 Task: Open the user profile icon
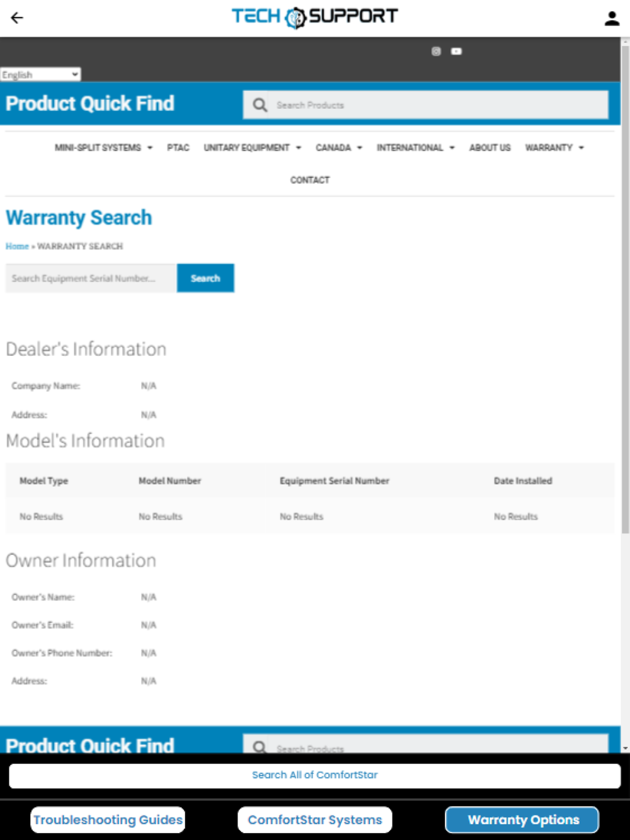pyautogui.click(x=612, y=18)
